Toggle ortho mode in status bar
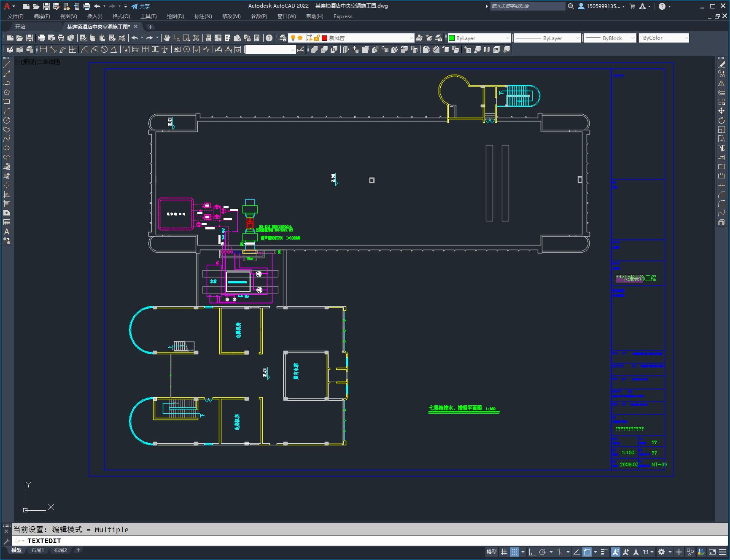Image resolution: width=730 pixels, height=560 pixels. coord(532,552)
